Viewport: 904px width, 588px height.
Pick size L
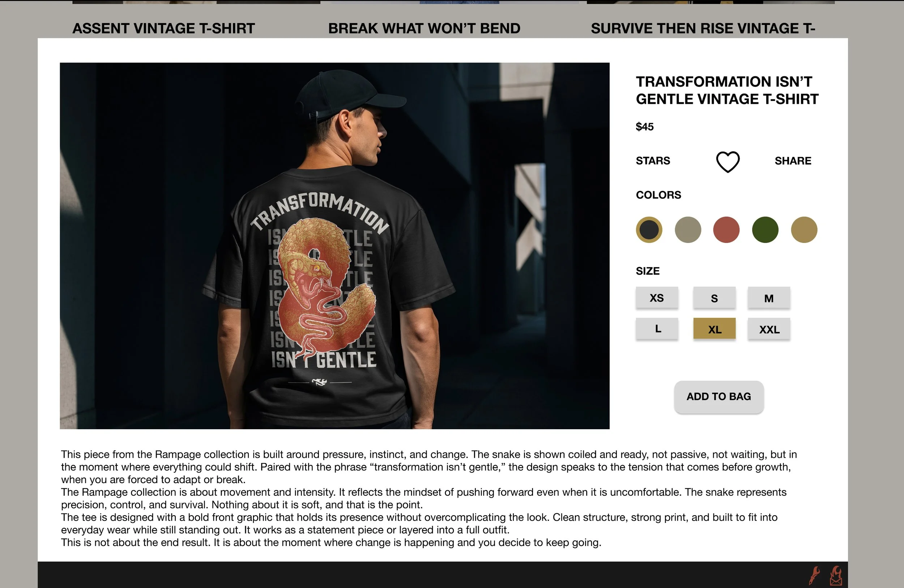pyautogui.click(x=657, y=329)
